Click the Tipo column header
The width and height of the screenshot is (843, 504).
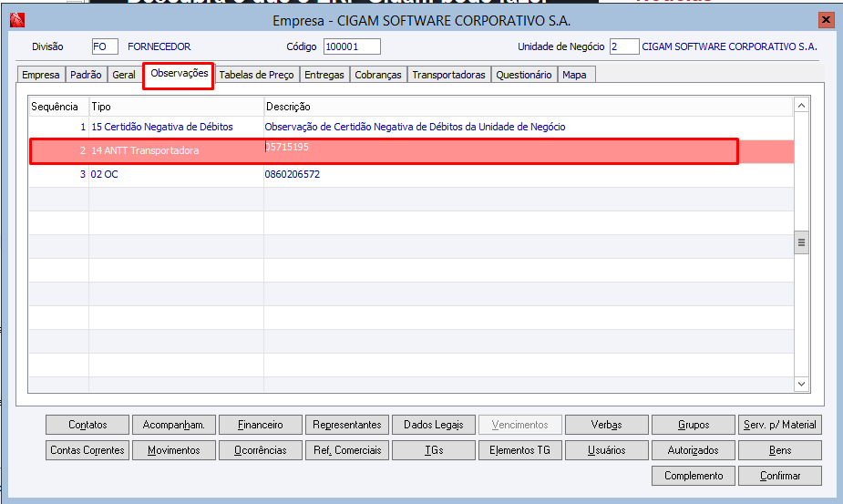pyautogui.click(x=176, y=107)
